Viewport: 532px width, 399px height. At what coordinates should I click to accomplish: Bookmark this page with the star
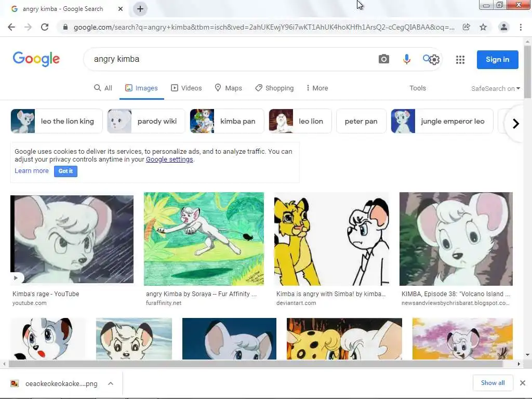point(483,27)
